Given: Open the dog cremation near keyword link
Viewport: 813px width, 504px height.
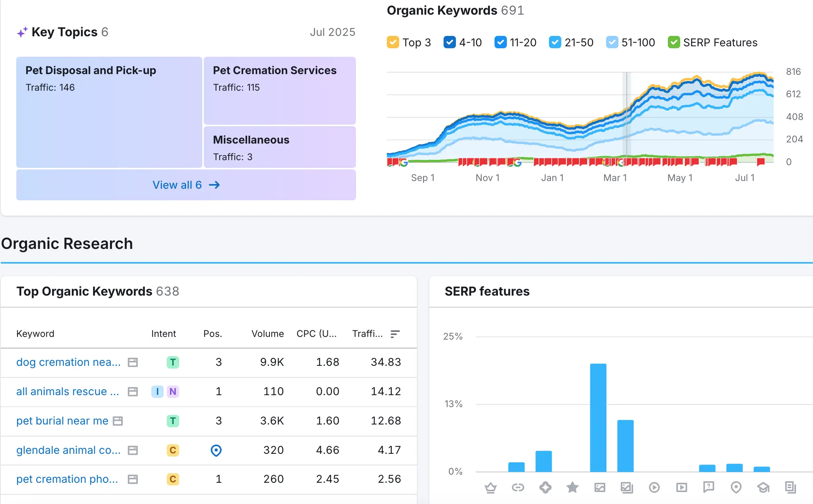Looking at the screenshot, I should pyautogui.click(x=68, y=362).
